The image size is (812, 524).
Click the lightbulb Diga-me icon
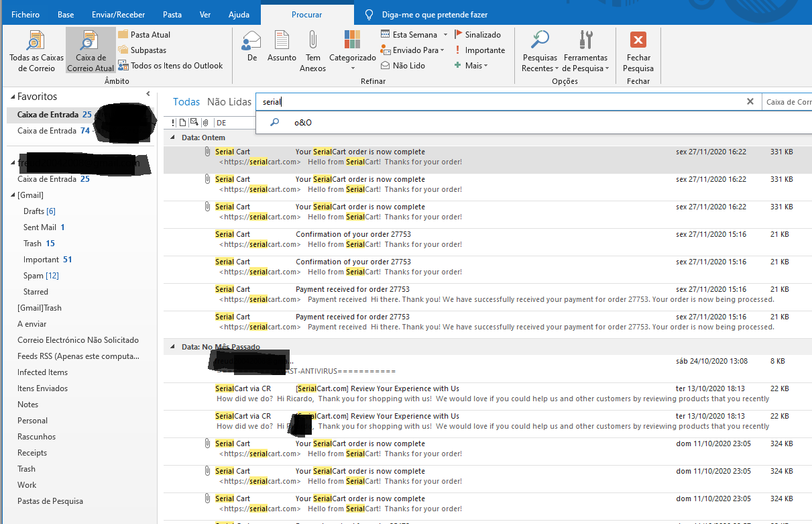(369, 14)
